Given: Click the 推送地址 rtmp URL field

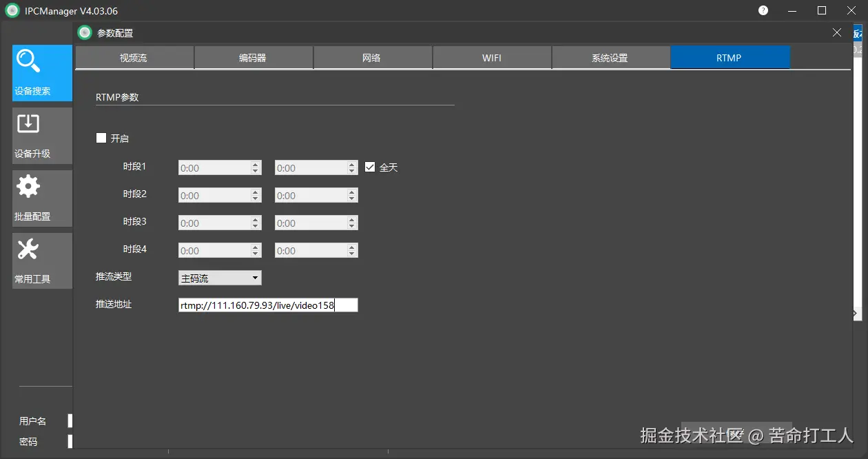Looking at the screenshot, I should coord(268,305).
